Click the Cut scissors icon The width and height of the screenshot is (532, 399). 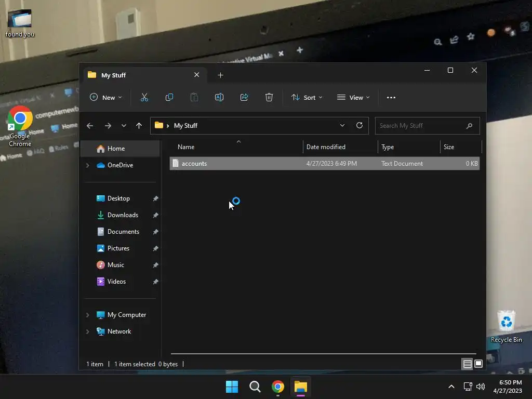[x=144, y=97]
